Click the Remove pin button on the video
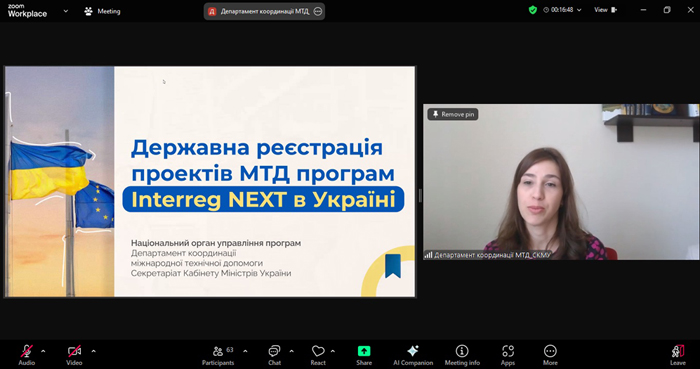700x369 pixels. [453, 114]
